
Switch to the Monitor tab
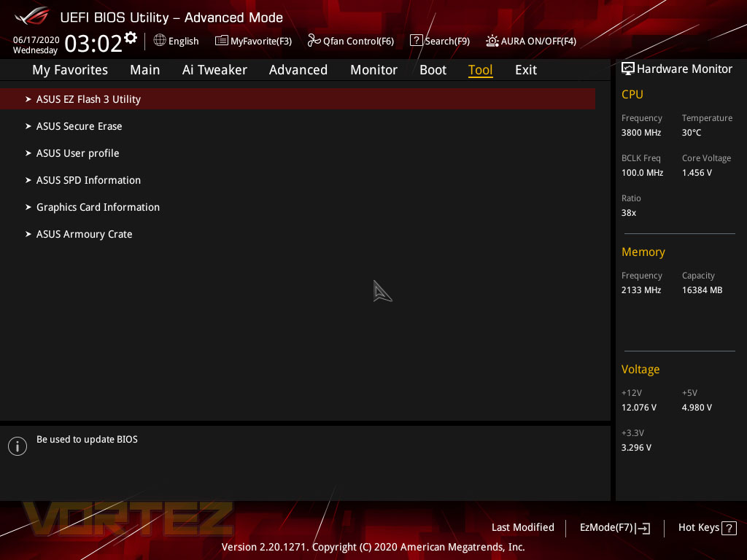pos(373,70)
